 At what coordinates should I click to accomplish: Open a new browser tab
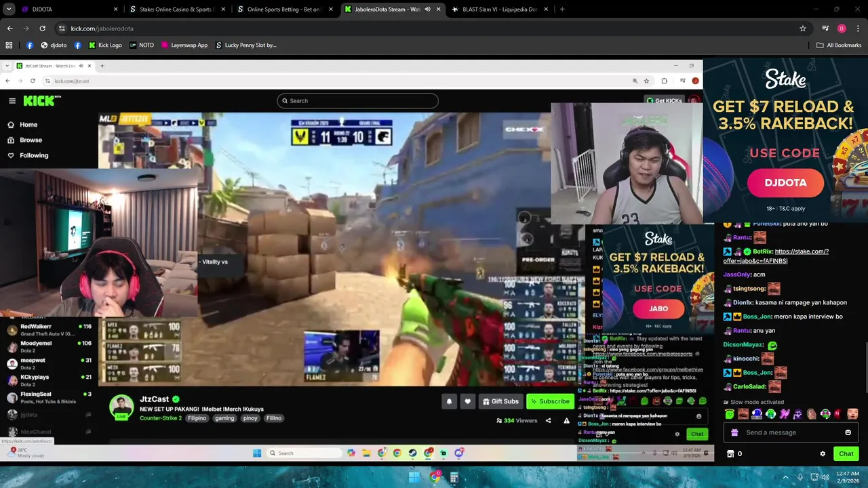click(562, 9)
